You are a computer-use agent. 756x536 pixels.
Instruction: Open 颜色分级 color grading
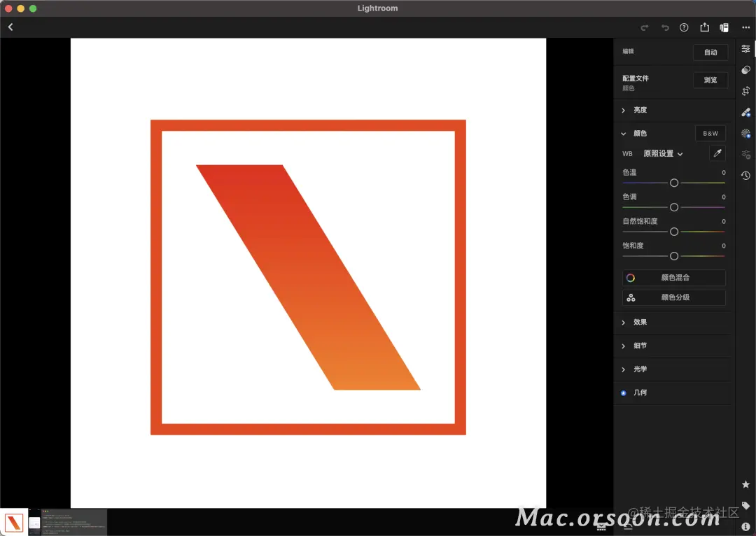click(x=674, y=297)
